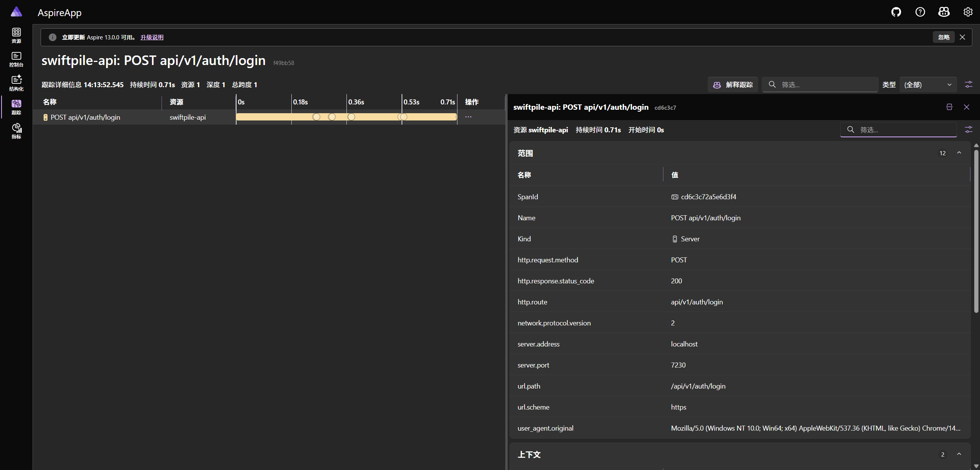
Task: Open the 类型 (全部) type dropdown
Action: point(928,85)
